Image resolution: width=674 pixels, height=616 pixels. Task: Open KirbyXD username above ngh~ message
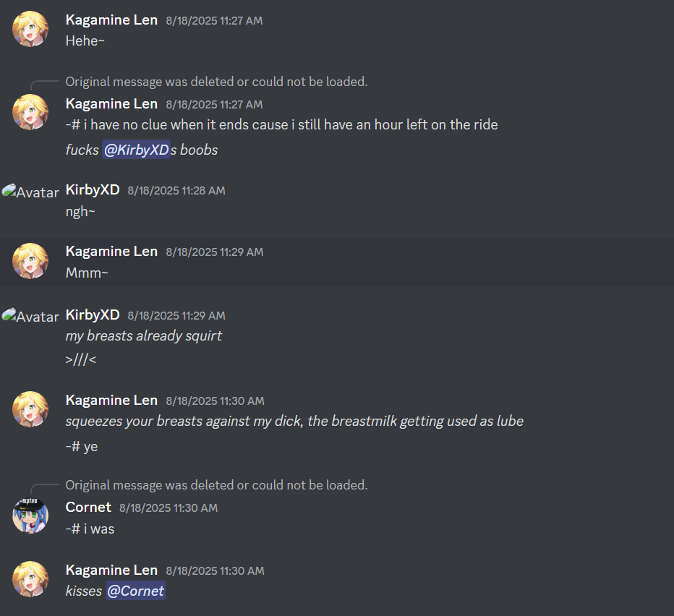(93, 189)
